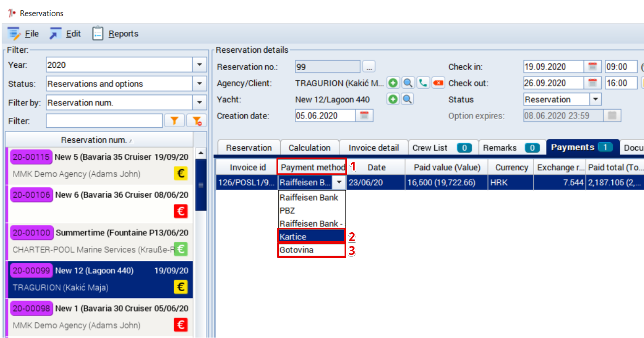Viewport: 644px width, 338px height.
Task: Click the Payment method column header
Action: 313,168
